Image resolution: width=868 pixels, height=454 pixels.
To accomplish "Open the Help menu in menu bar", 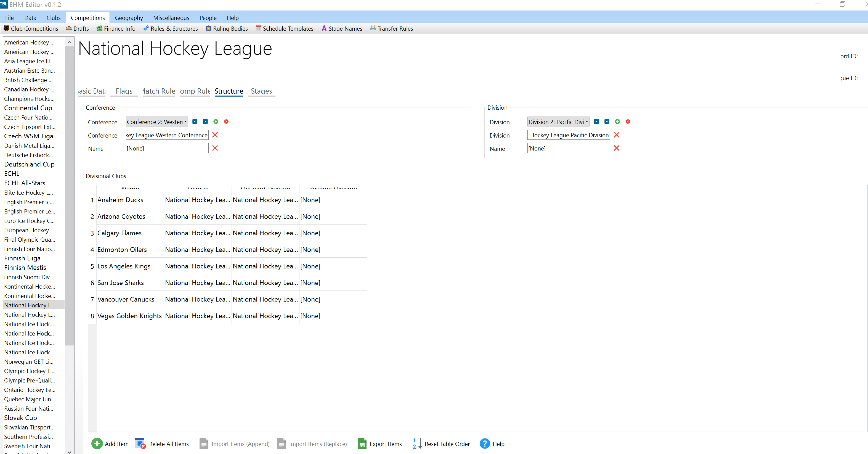I will point(232,18).
